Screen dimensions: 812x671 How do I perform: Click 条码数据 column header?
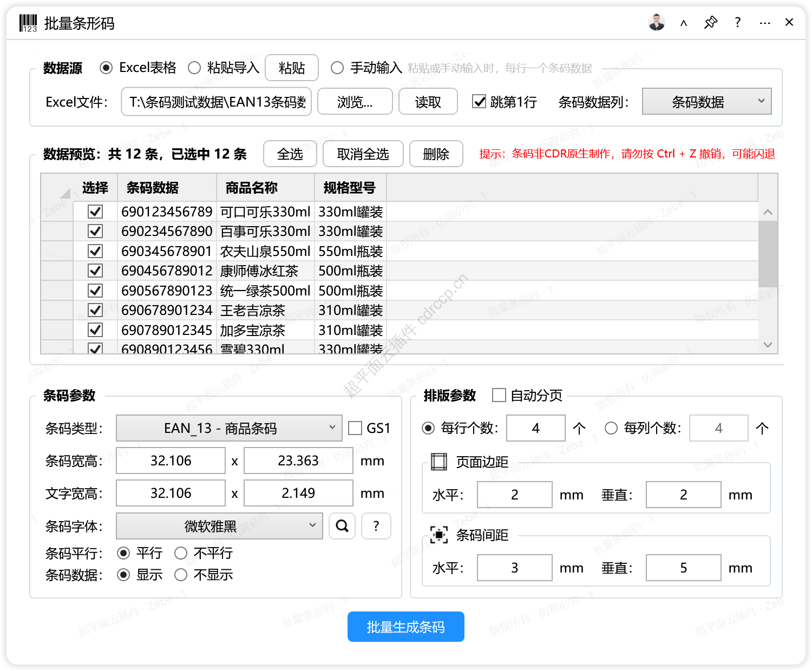168,188
